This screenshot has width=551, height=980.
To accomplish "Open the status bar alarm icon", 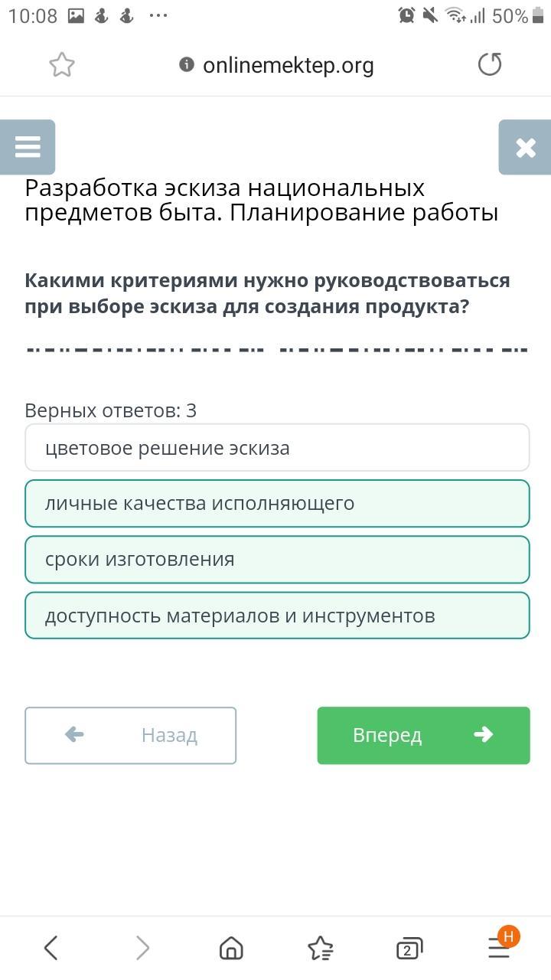I will coord(406,15).
